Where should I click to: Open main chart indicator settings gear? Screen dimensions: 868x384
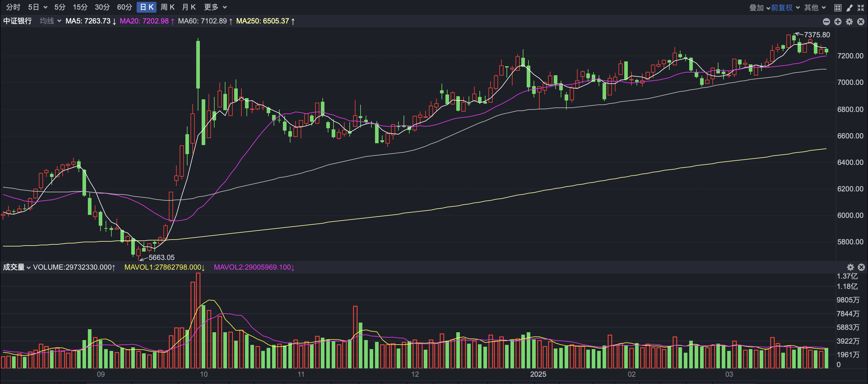[x=849, y=22]
